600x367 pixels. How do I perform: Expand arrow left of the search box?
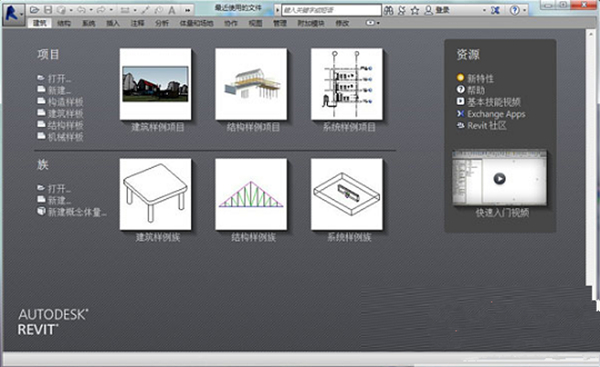(278, 10)
